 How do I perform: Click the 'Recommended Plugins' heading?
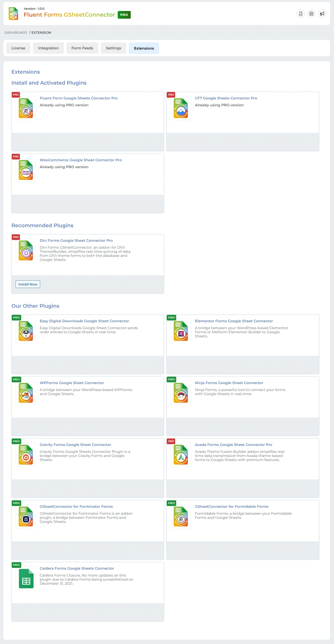click(x=42, y=225)
